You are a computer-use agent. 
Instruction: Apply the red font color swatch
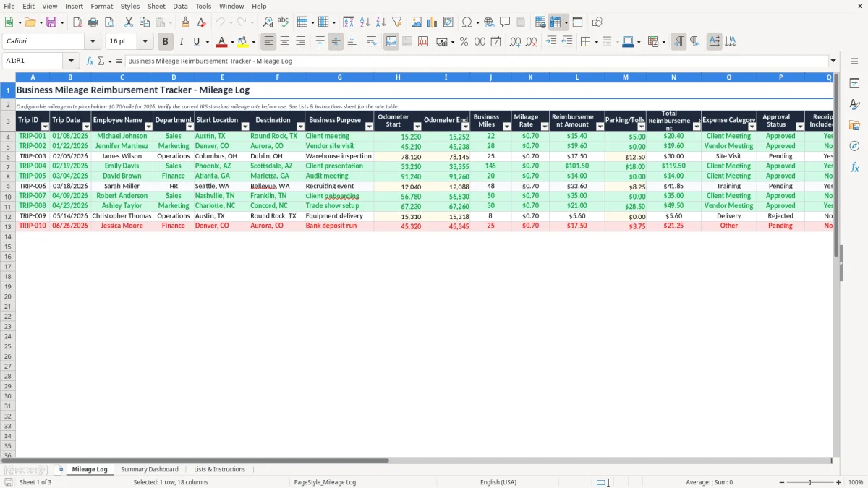click(222, 42)
